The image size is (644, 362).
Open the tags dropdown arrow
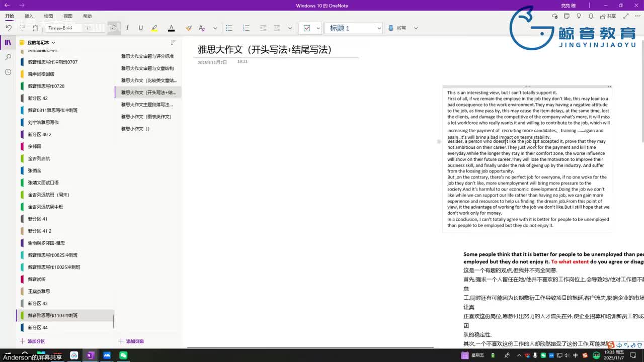click(318, 28)
